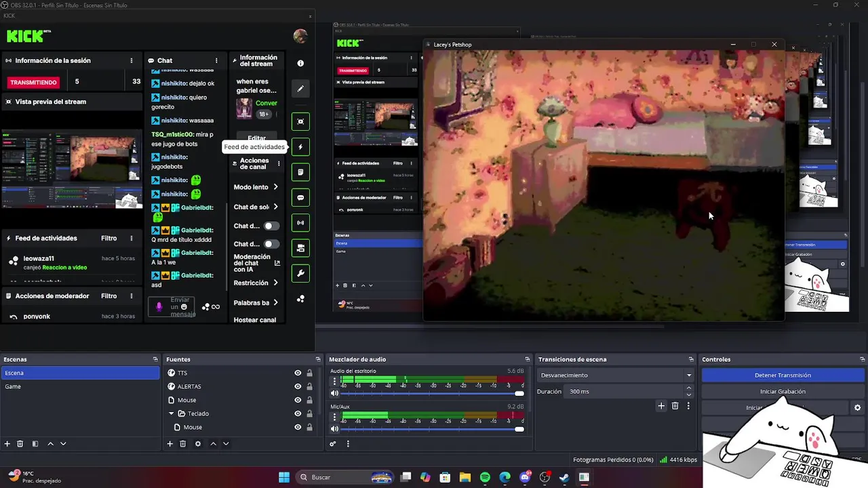Screen dimensions: 868x488
Task: Open Filtro in Acciones de moderador
Action: [x=109, y=296]
